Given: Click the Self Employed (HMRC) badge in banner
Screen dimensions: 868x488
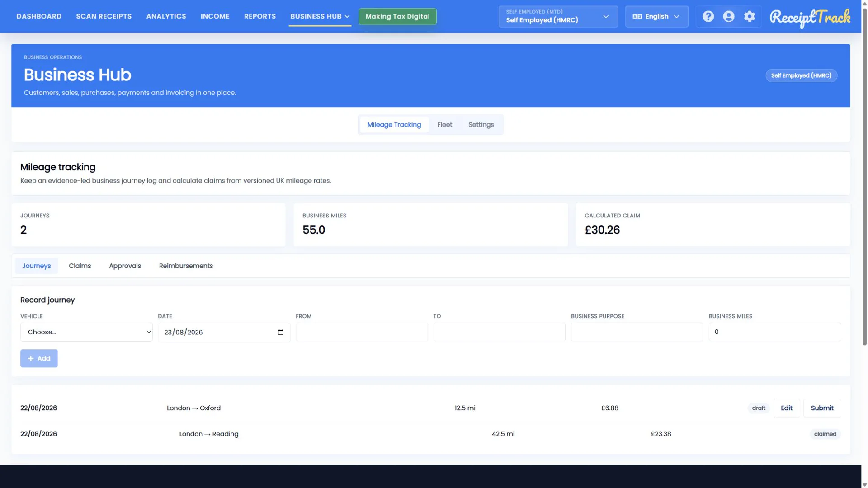Looking at the screenshot, I should pos(801,75).
